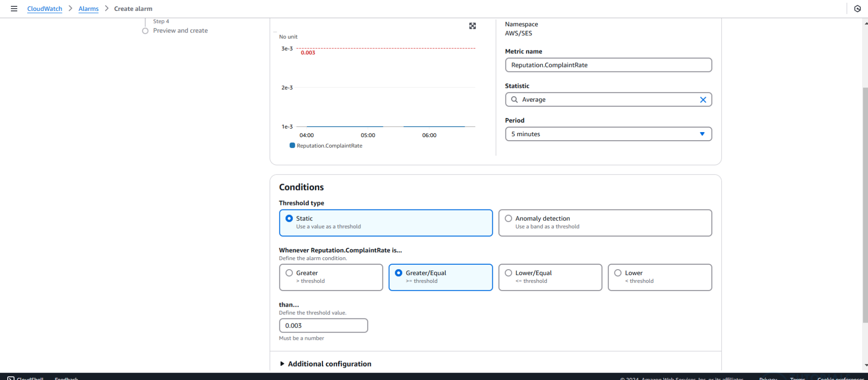Choose the Lower condition
The width and height of the screenshot is (868, 380).
[660, 277]
